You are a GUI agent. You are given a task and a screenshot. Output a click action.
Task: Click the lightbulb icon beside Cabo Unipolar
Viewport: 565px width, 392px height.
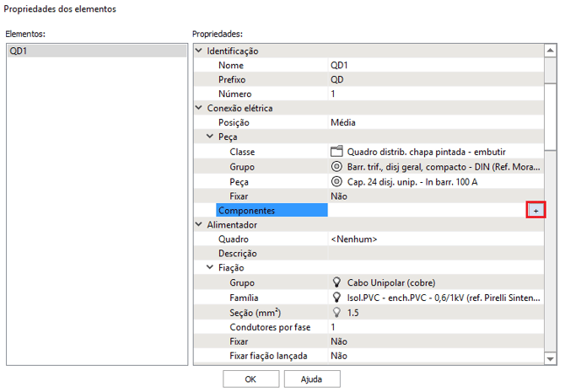coord(336,282)
